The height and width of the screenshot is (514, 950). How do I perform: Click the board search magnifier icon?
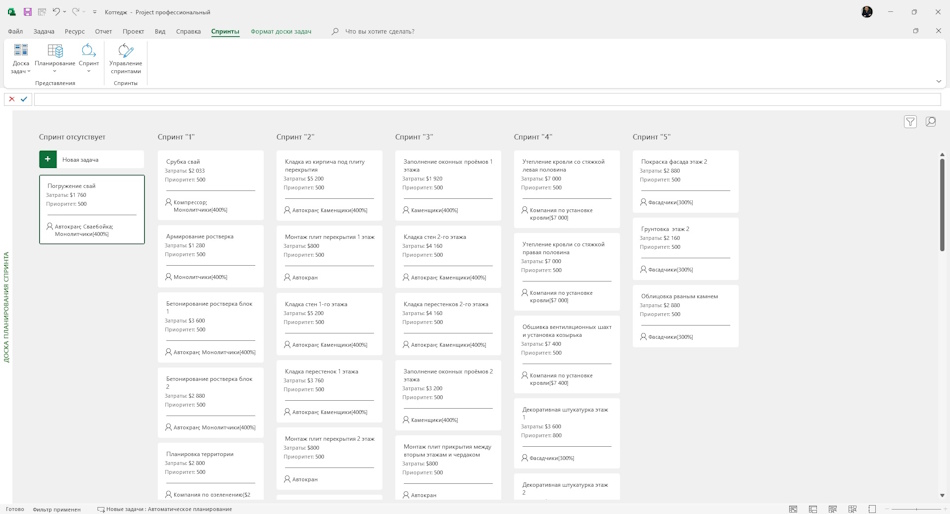point(931,122)
